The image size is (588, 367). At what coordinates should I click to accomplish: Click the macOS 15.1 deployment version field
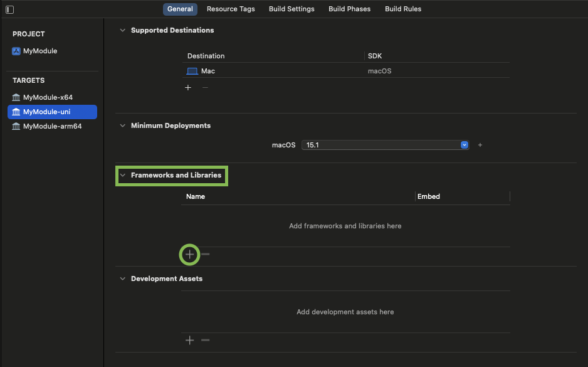[x=385, y=145]
